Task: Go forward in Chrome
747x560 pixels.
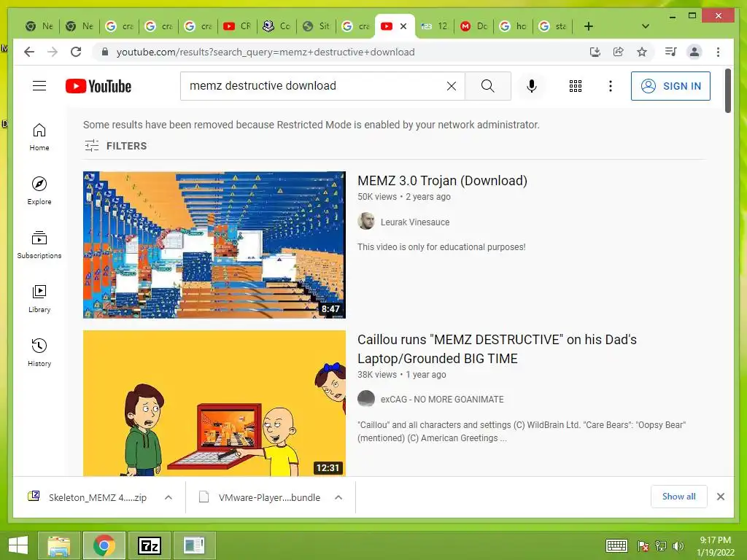Action: point(53,52)
